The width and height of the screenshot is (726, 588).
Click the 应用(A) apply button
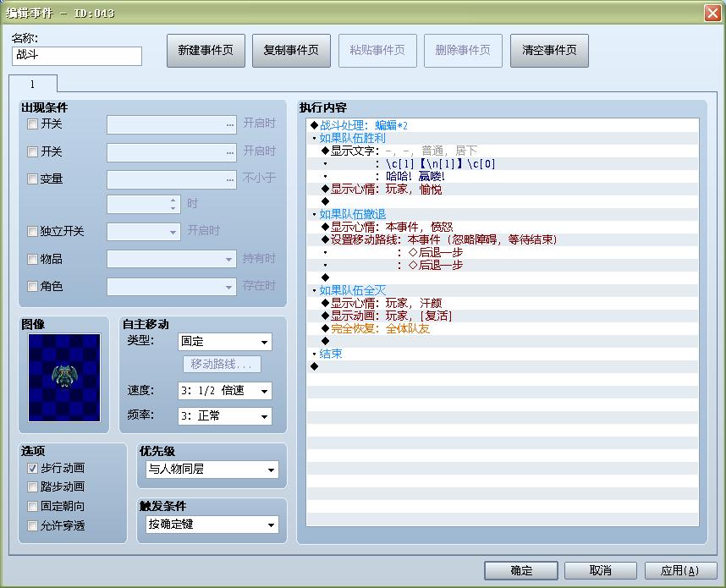click(x=681, y=570)
